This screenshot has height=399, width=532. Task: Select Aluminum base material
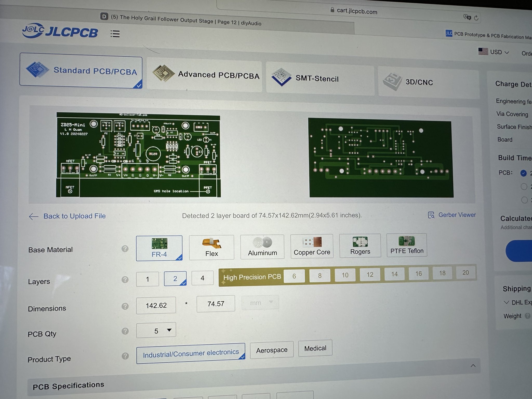262,247
